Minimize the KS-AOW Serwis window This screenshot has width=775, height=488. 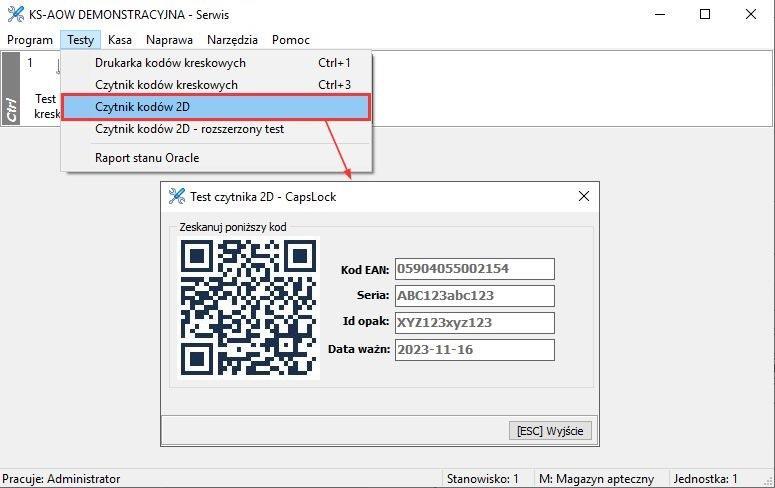pos(660,14)
